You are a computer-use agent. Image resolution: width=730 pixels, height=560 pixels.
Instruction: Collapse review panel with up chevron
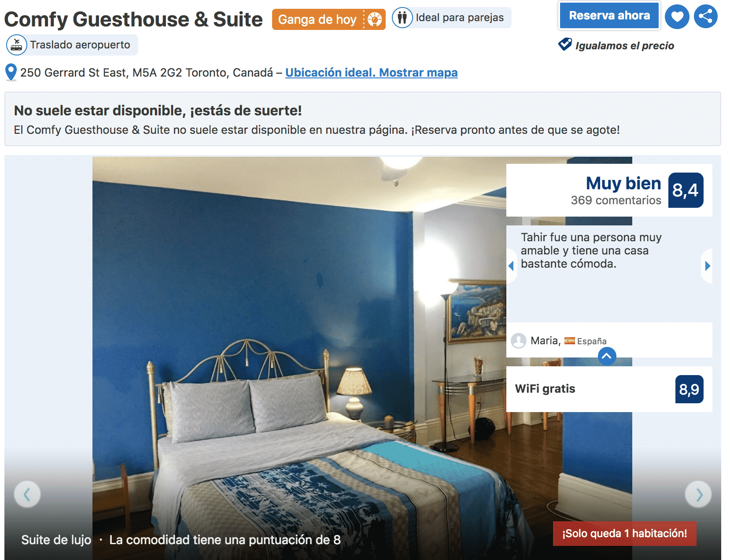[607, 356]
